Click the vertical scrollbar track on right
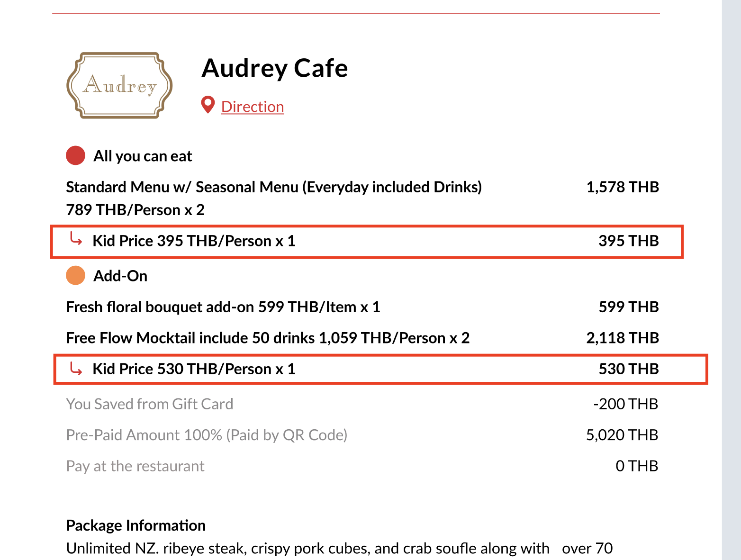The height and width of the screenshot is (560, 741). click(731, 284)
